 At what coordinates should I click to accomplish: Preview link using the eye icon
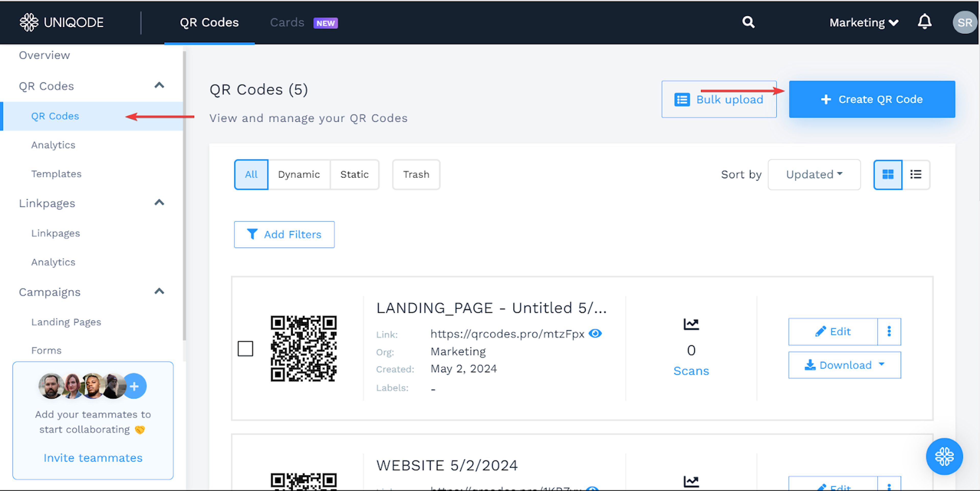(x=595, y=334)
